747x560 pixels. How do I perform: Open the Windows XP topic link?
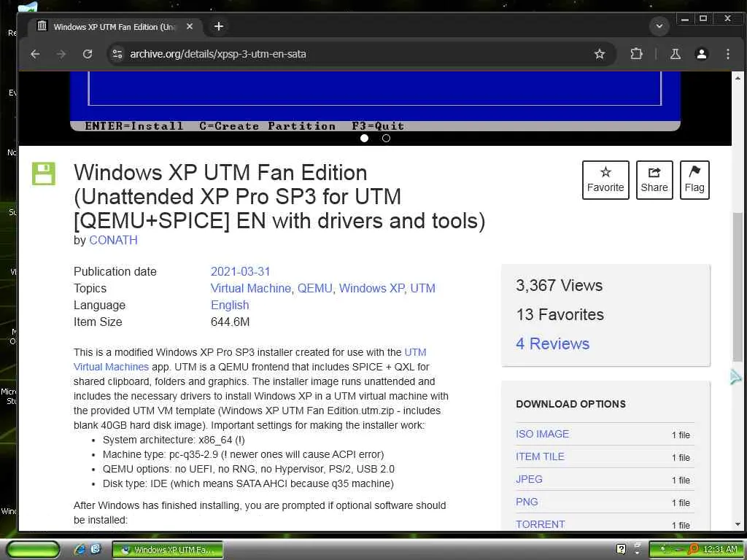point(371,289)
